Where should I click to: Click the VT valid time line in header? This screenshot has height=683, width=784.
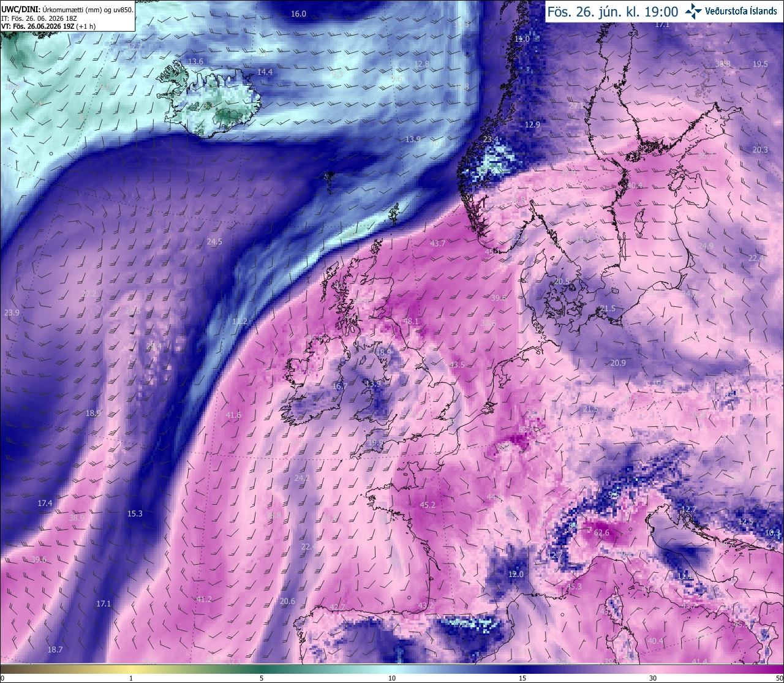(48, 26)
